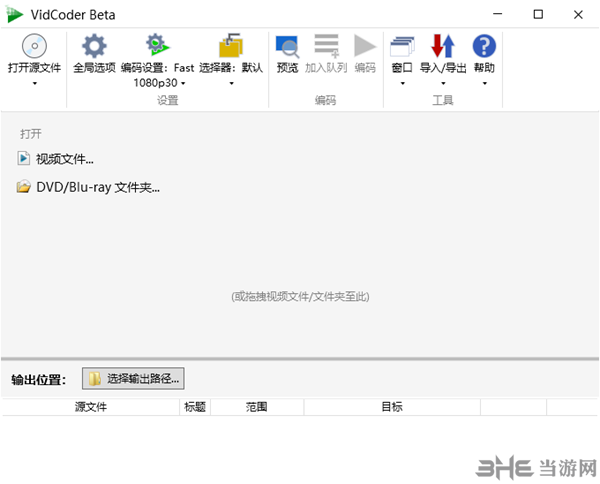Sort by the 范围 column header
The width and height of the screenshot is (600, 484).
coord(257,407)
